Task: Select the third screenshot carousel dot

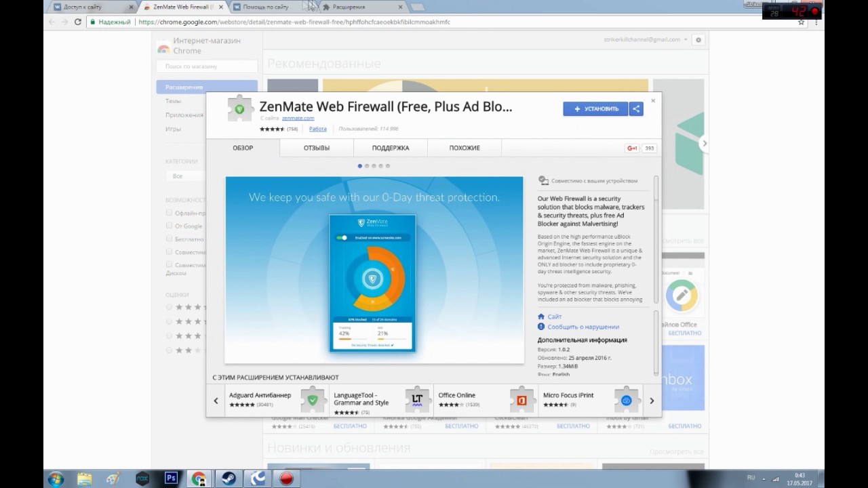Action: pyautogui.click(x=374, y=165)
